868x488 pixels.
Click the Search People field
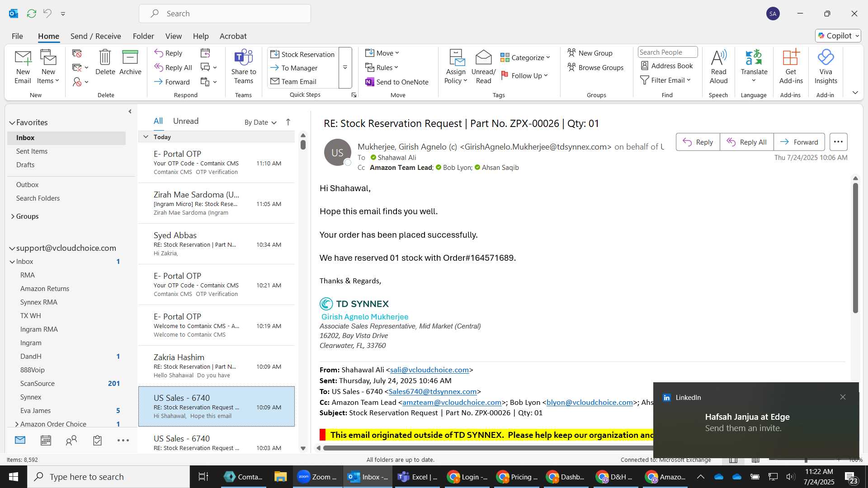[x=667, y=52]
